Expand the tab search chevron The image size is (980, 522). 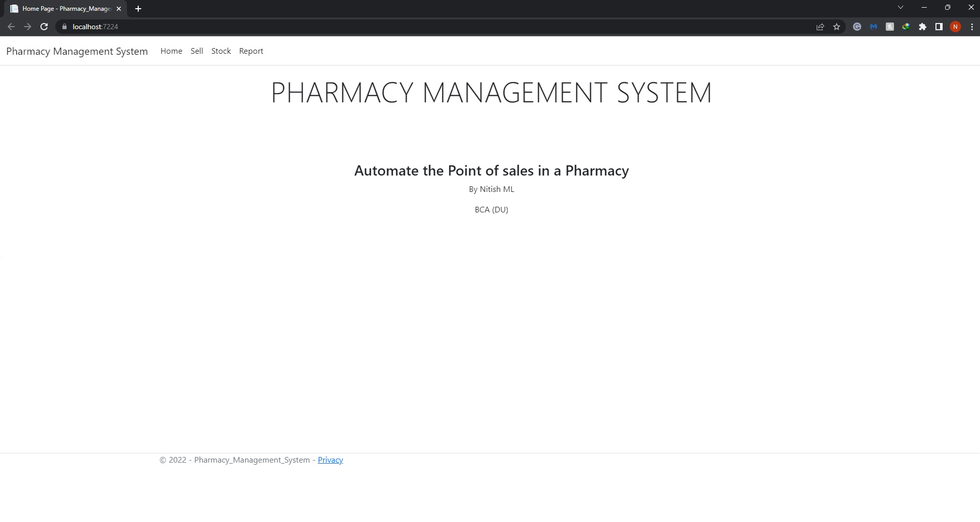point(901,7)
